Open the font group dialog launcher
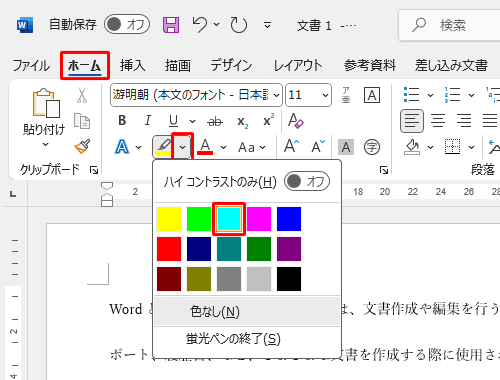The height and width of the screenshot is (380, 500). point(384,170)
